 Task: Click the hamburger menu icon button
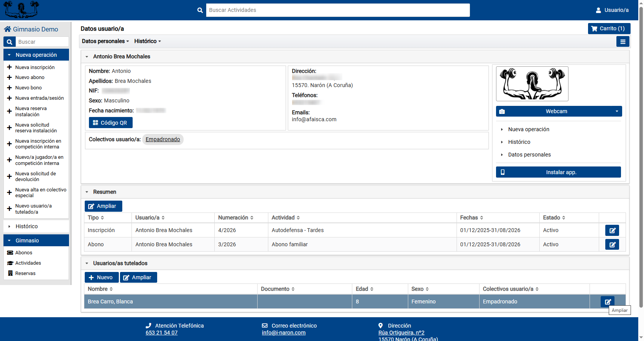[x=623, y=41]
